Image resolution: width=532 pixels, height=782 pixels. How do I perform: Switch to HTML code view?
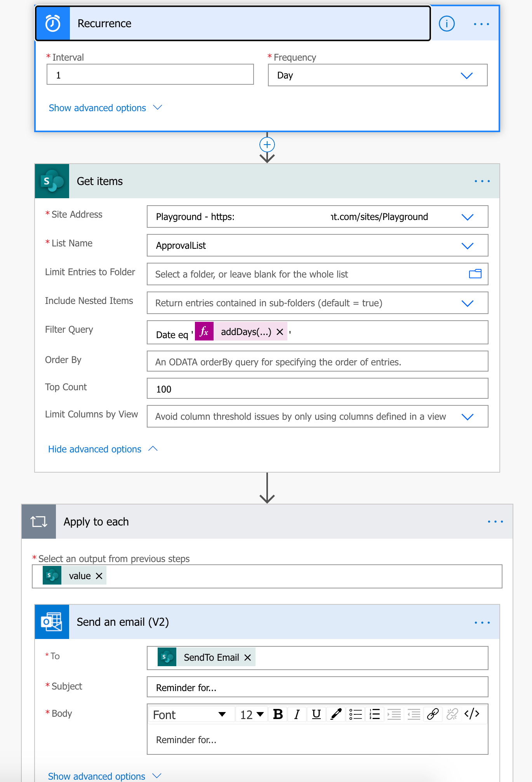(x=472, y=714)
